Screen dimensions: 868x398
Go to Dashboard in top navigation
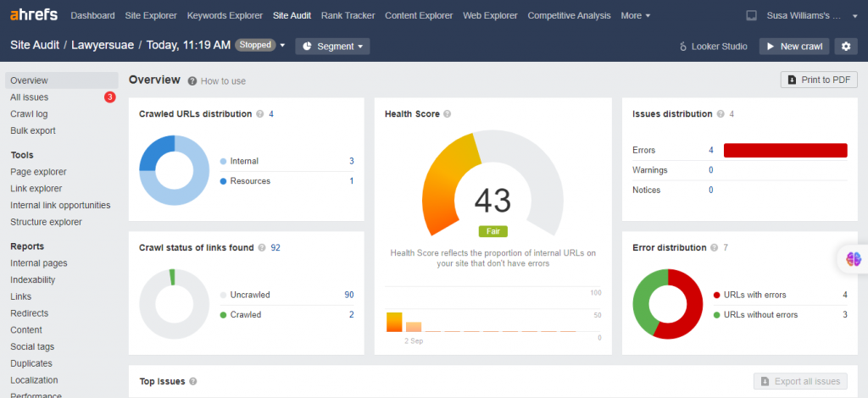(x=93, y=15)
